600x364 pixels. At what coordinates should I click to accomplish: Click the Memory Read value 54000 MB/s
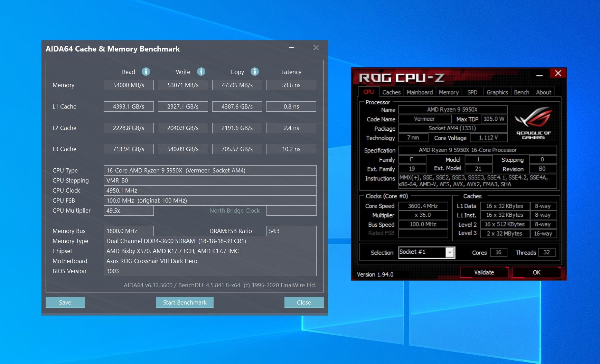(129, 85)
